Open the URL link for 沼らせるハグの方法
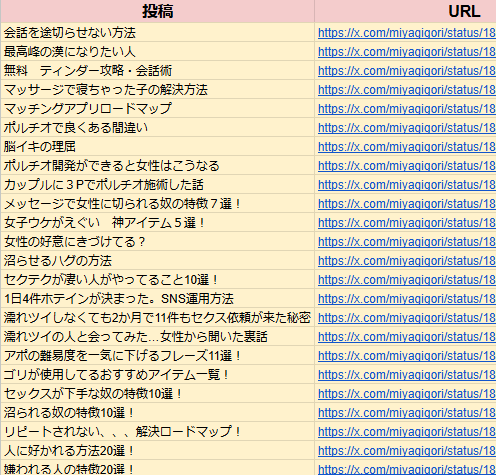Image resolution: width=496 pixels, height=475 pixels. (407, 261)
